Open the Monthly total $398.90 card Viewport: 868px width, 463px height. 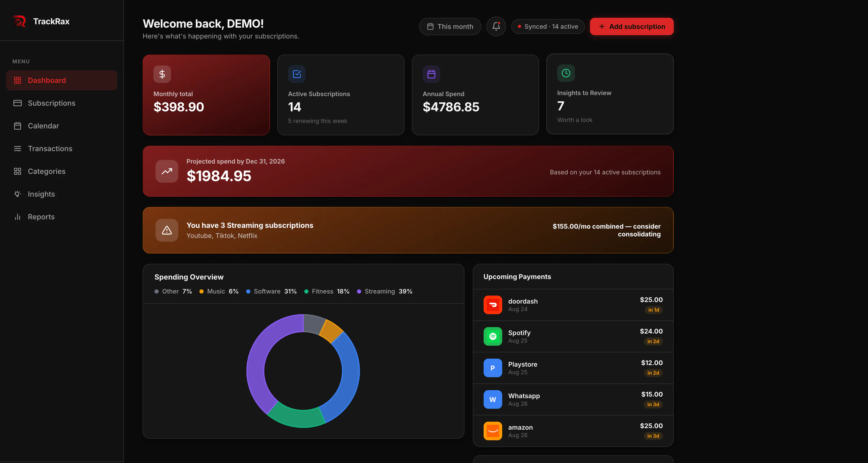pos(206,95)
